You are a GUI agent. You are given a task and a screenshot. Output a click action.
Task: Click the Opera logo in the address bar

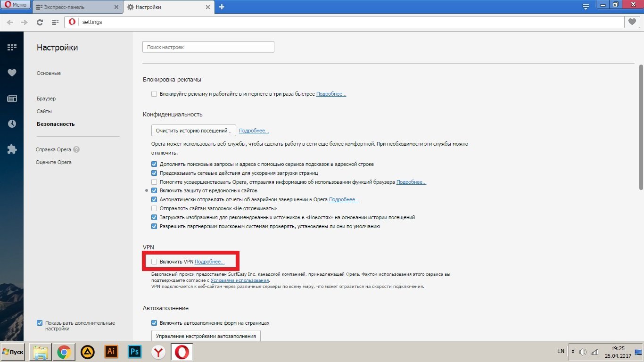[x=72, y=22]
